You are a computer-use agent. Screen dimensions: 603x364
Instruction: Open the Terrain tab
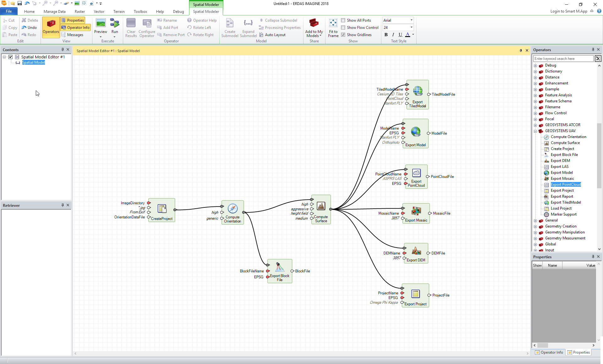point(119,11)
